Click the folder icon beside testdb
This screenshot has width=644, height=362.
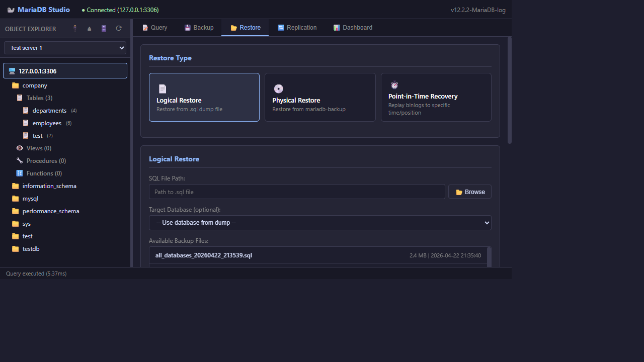[x=15, y=249]
